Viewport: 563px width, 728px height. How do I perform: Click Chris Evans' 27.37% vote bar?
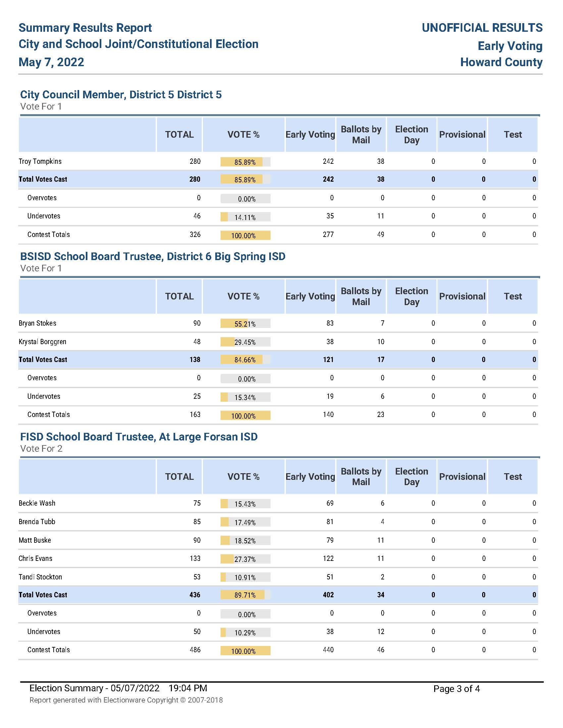245,559
